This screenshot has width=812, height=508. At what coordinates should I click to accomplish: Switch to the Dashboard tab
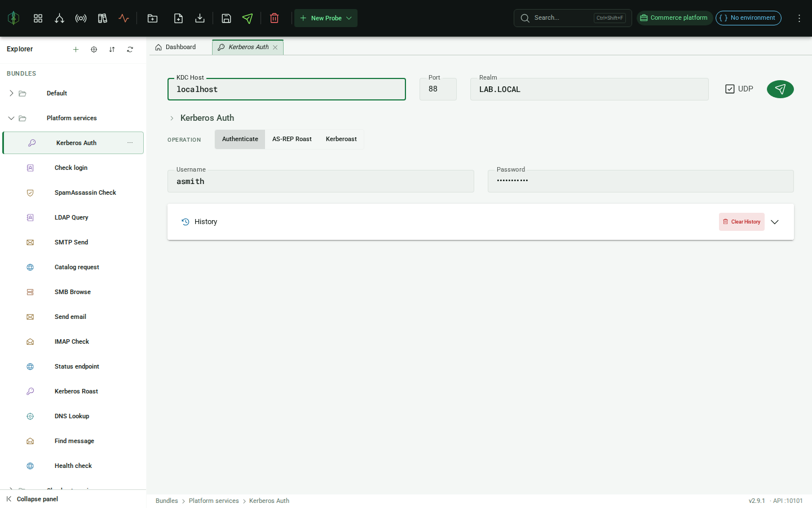[176, 47]
